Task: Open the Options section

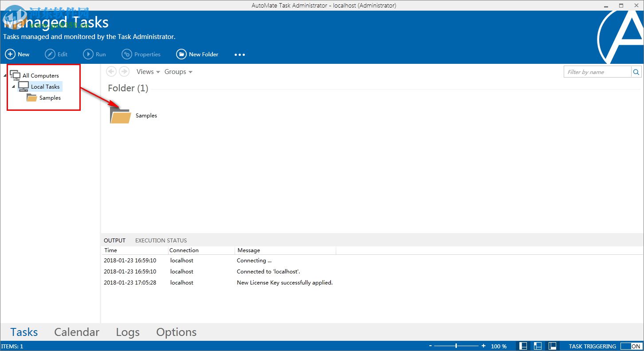Action: point(176,332)
